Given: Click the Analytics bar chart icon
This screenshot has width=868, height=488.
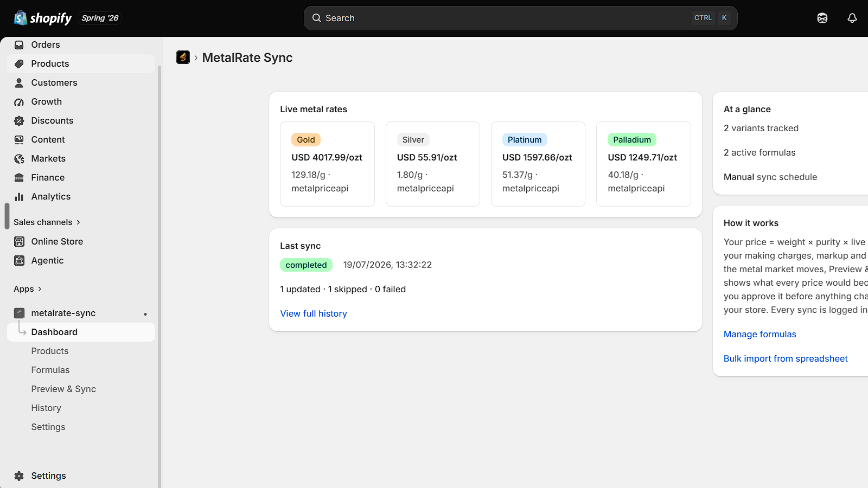Looking at the screenshot, I should click(19, 197).
